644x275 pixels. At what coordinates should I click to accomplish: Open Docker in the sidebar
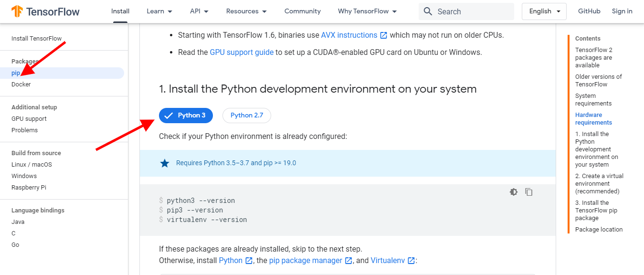(21, 85)
